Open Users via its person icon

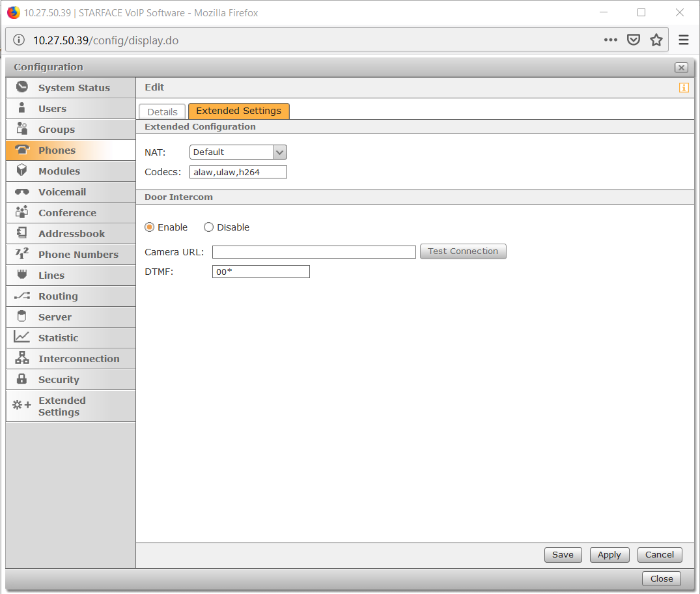(x=22, y=108)
